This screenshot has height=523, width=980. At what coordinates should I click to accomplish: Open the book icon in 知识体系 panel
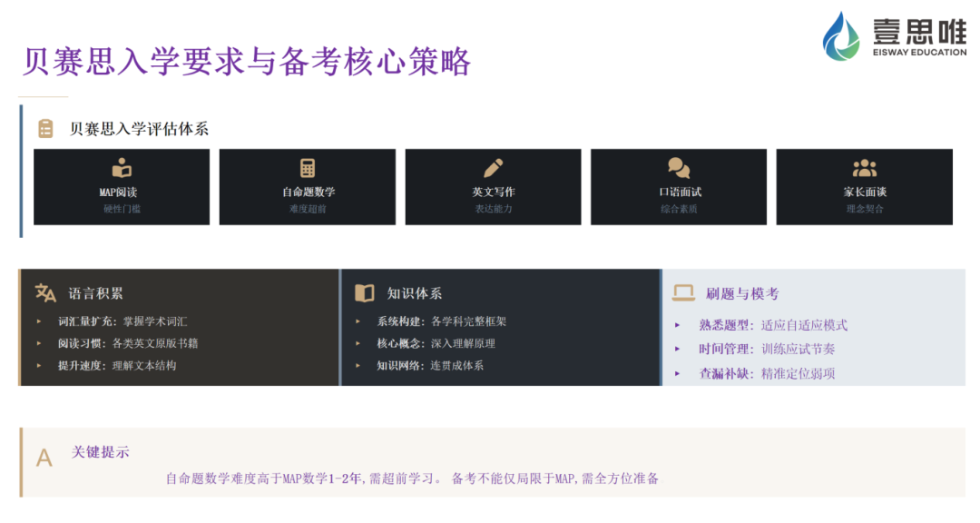[363, 291]
